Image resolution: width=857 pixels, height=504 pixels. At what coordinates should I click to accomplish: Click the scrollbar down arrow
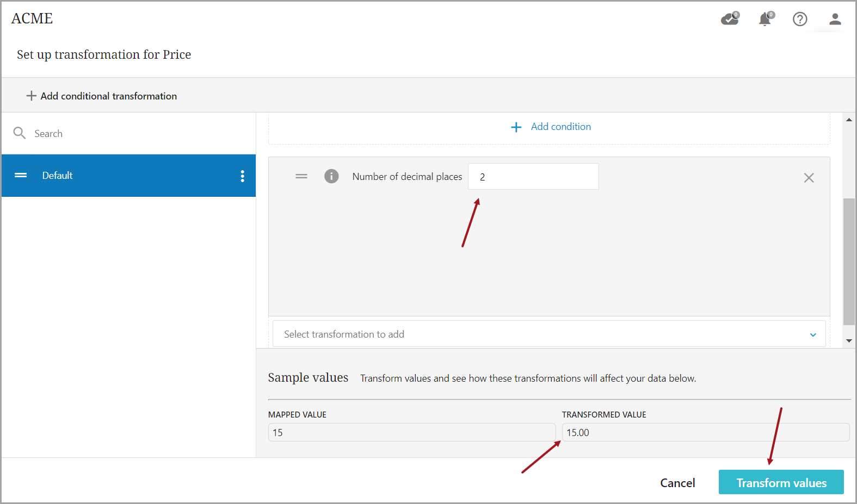849,341
